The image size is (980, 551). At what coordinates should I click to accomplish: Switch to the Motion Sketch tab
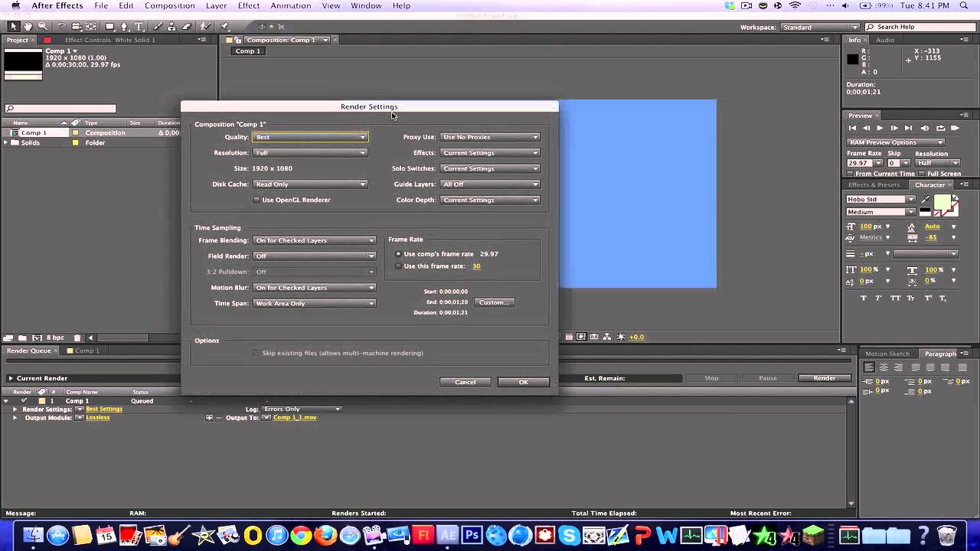click(x=887, y=354)
